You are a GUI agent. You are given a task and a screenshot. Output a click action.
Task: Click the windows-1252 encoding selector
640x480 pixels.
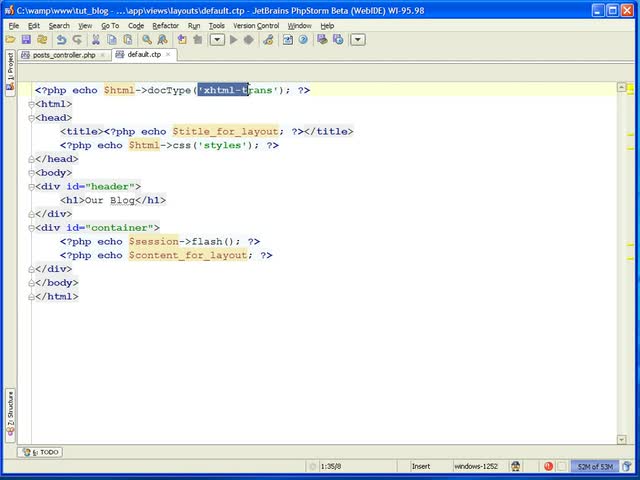(475, 466)
